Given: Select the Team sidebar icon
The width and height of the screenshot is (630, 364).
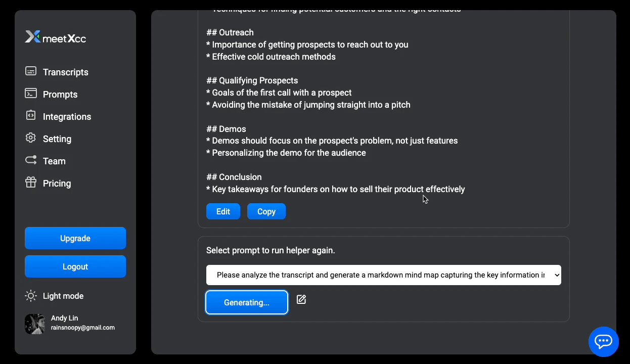Looking at the screenshot, I should click(x=30, y=161).
